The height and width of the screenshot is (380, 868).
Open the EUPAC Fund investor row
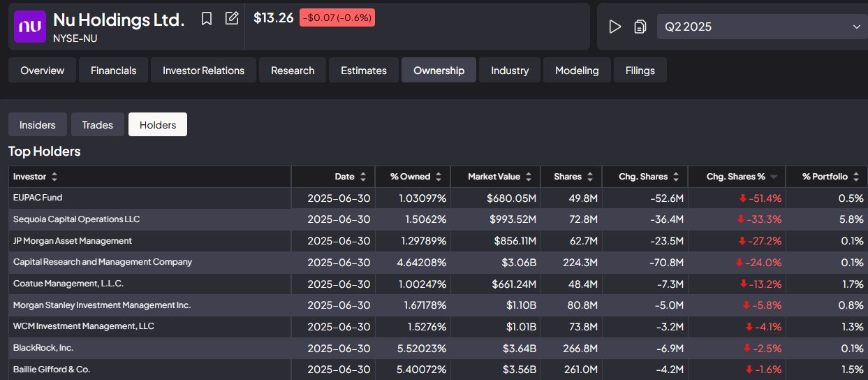tap(38, 198)
